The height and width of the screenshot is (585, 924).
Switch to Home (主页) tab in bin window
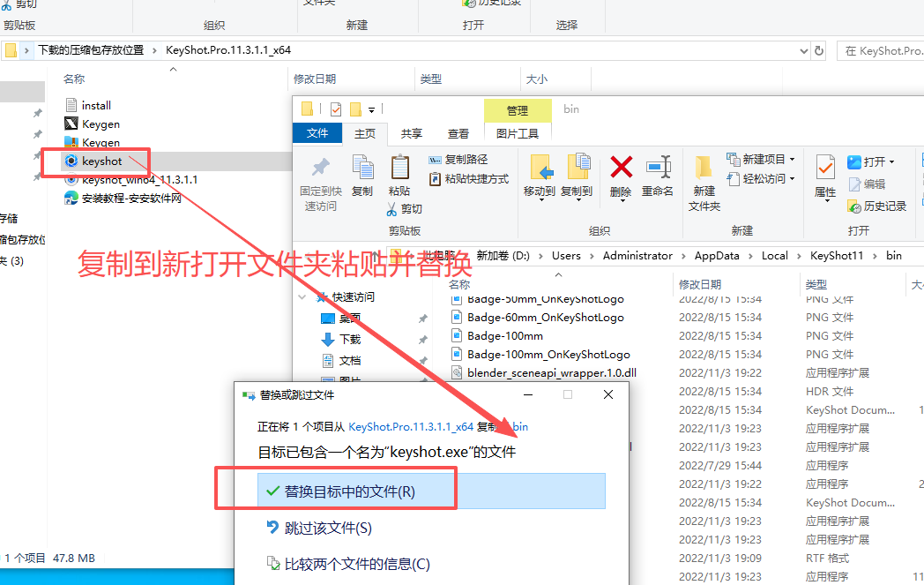pyautogui.click(x=365, y=133)
